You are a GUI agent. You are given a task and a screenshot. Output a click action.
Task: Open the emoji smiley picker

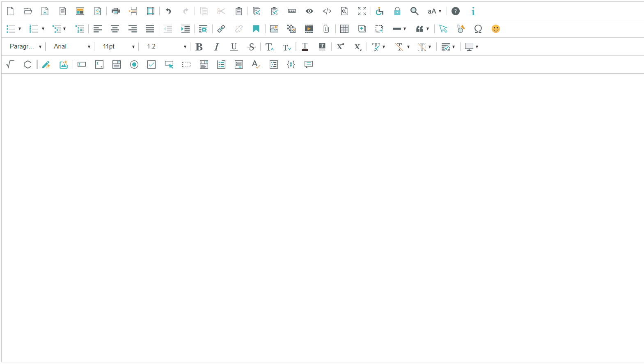[496, 29]
